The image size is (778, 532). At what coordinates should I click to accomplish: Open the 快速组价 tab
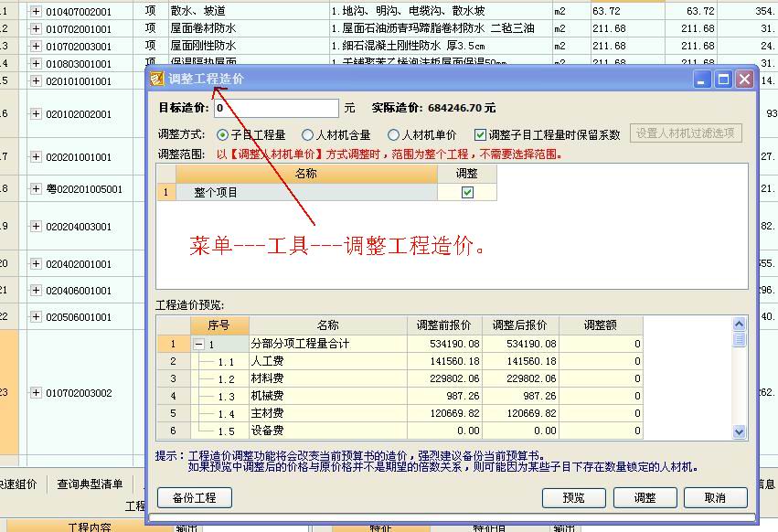(x=16, y=485)
